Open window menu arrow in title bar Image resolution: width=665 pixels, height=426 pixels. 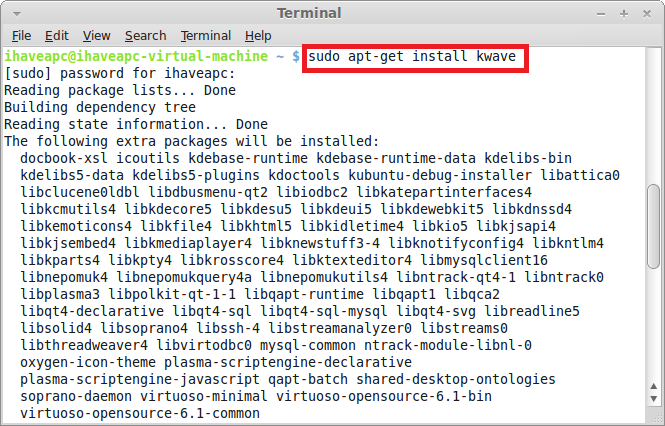point(17,14)
